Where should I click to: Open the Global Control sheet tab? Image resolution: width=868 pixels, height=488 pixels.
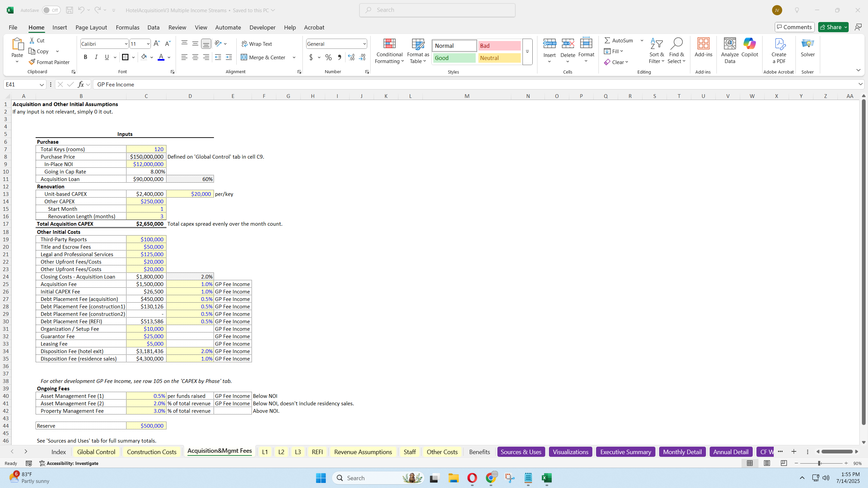(96, 451)
